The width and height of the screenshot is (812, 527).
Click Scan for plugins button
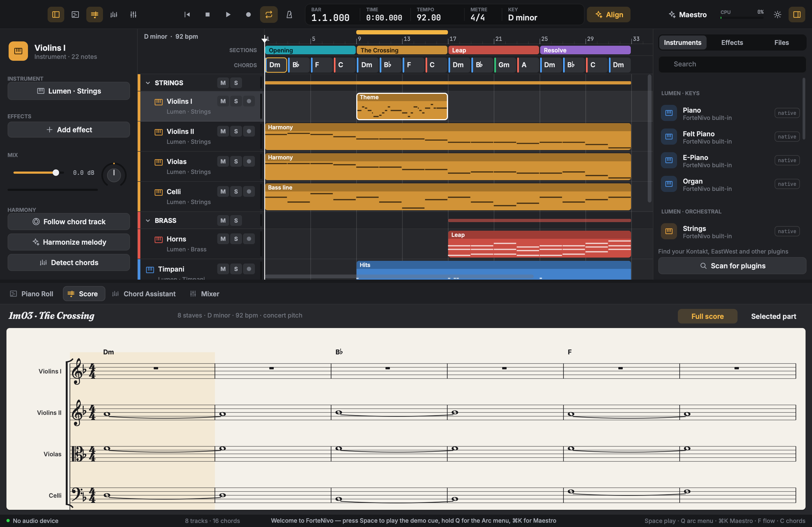[x=732, y=266]
